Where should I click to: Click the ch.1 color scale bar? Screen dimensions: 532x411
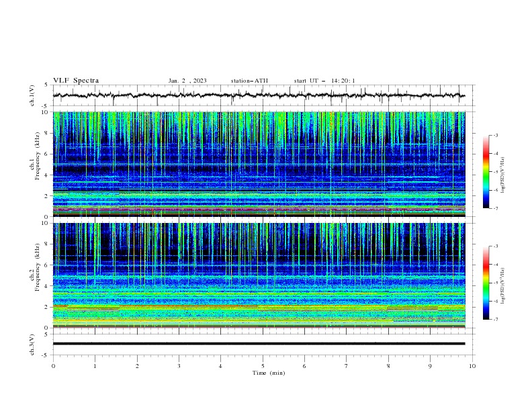[x=486, y=172]
